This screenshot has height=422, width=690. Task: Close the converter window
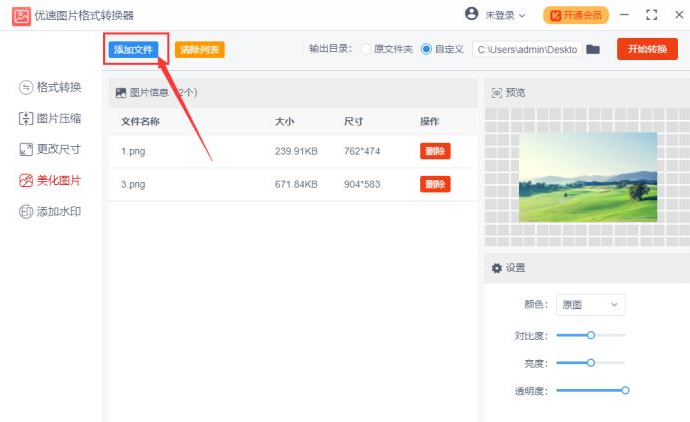coord(679,15)
